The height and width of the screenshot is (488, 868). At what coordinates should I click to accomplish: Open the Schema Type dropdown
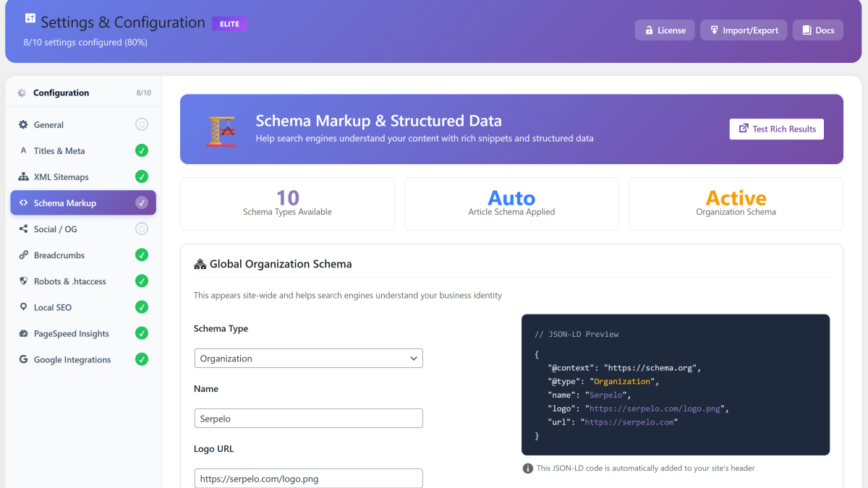308,358
